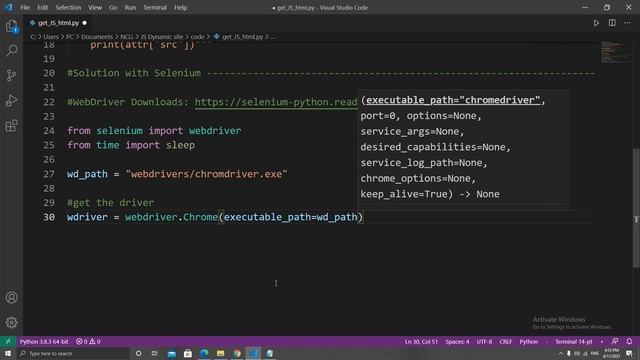This screenshot has height=360, width=640.
Task: Click the Terminal 14-pt status item
Action: tap(573, 341)
